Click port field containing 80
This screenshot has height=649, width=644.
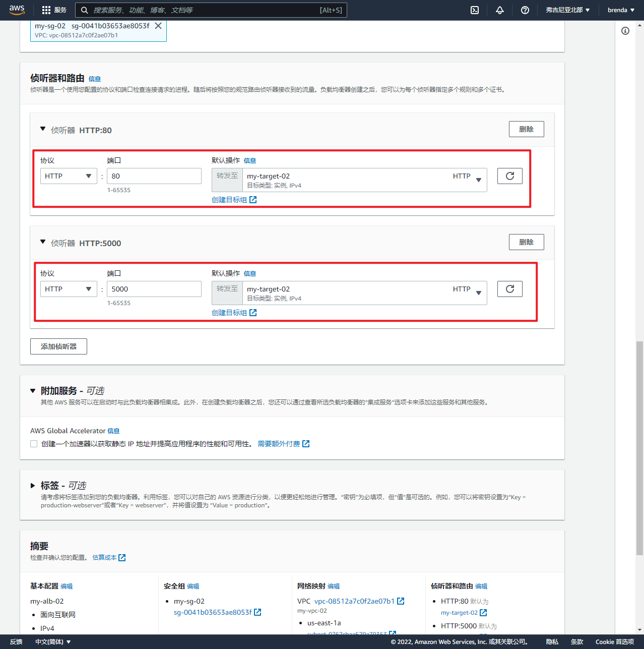154,176
